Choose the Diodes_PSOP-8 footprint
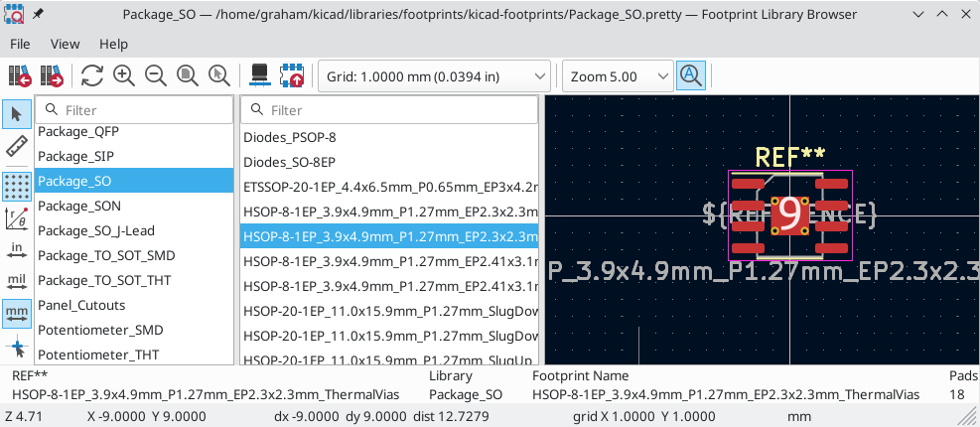This screenshot has width=980, height=427. [x=389, y=137]
